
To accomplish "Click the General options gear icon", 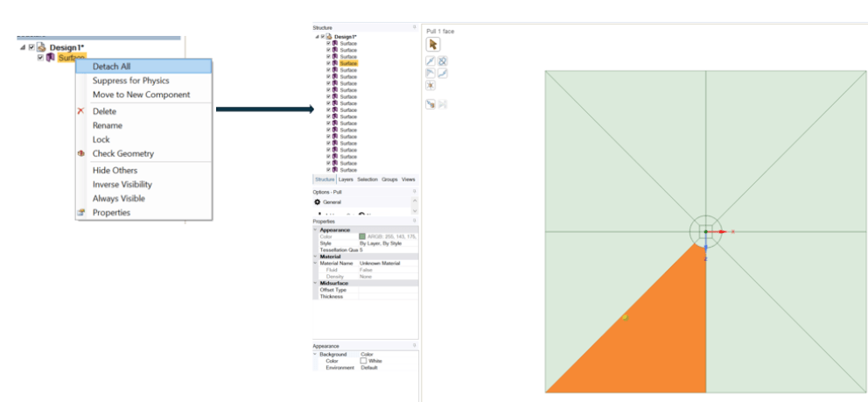I will click(318, 201).
